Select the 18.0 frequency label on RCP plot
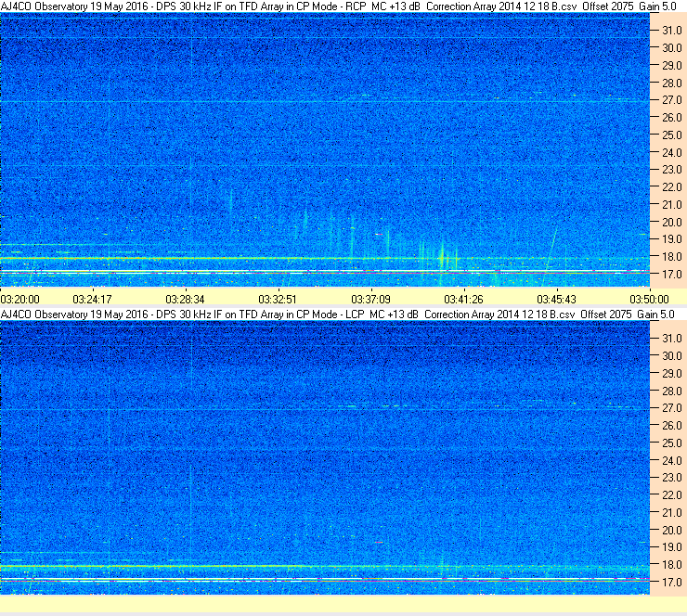Image resolution: width=687 pixels, height=616 pixels. tap(671, 257)
